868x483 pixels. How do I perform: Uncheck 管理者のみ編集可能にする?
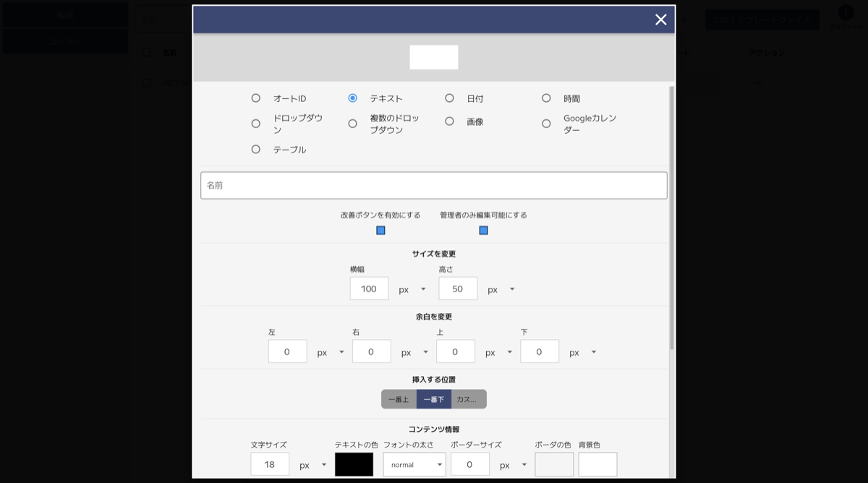point(483,230)
